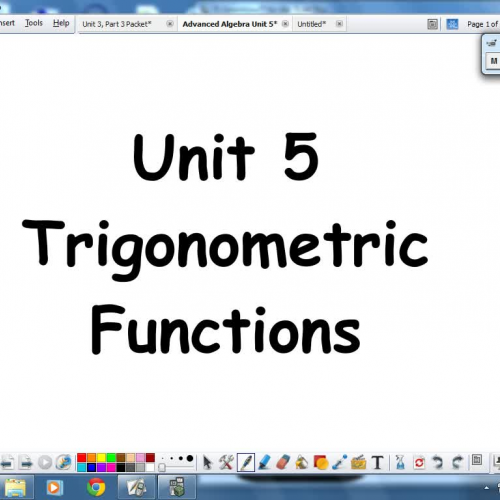Click the pen width slider handle
500x500 pixels.
(x=162, y=467)
